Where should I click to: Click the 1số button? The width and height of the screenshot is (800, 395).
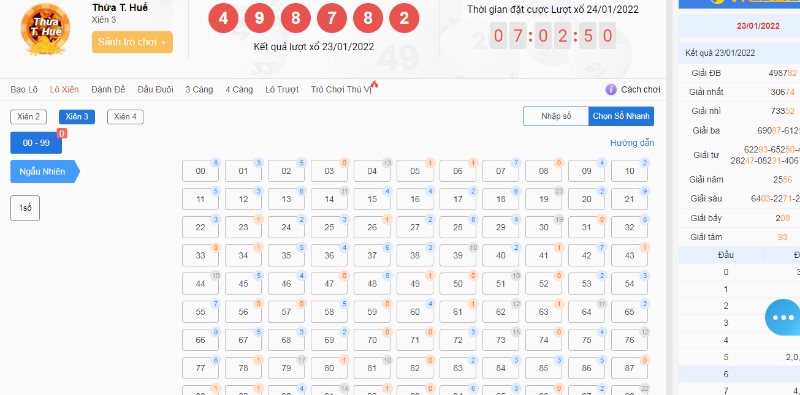click(25, 208)
